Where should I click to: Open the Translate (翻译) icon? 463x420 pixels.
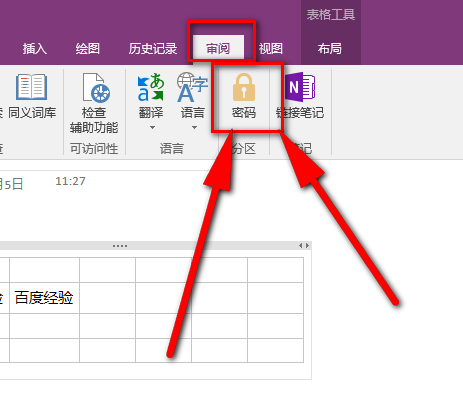coord(151,87)
